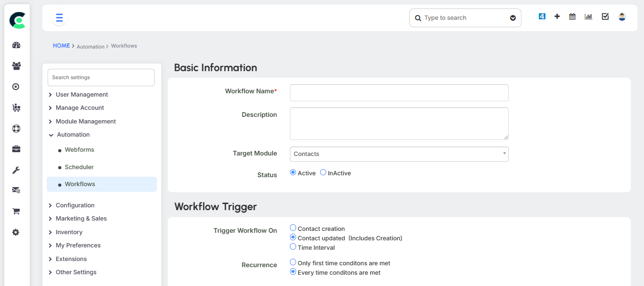Select Contact creation trigger option
The image size is (644, 286).
click(293, 228)
